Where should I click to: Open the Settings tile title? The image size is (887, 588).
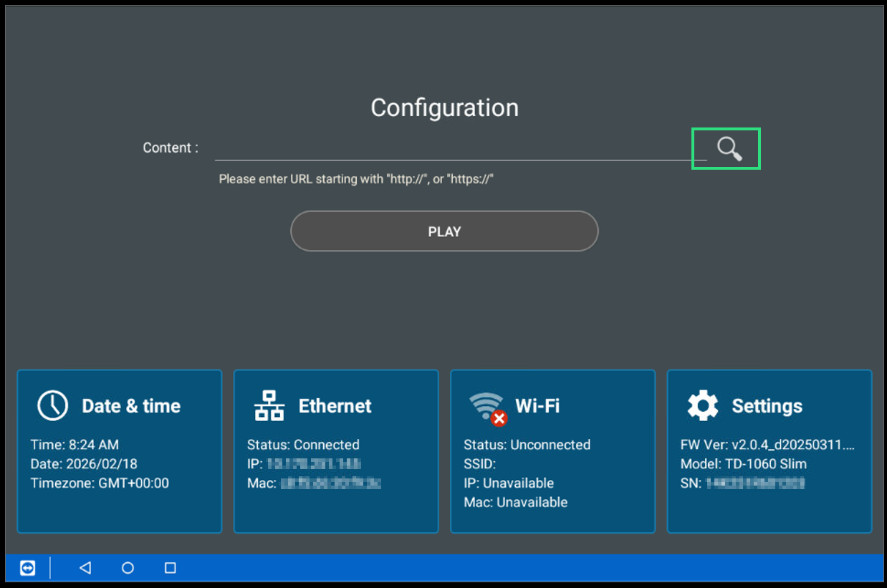(767, 406)
